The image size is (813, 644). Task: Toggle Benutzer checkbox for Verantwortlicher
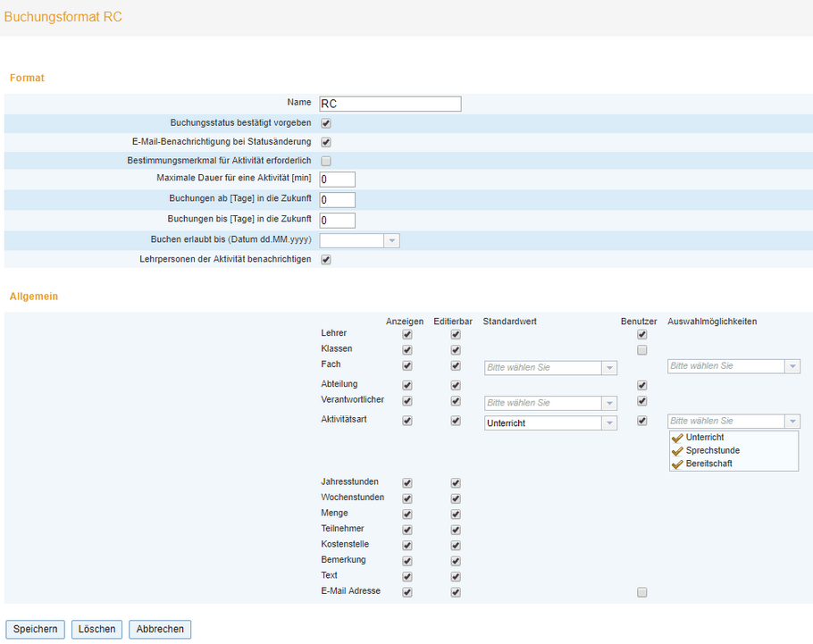(641, 401)
